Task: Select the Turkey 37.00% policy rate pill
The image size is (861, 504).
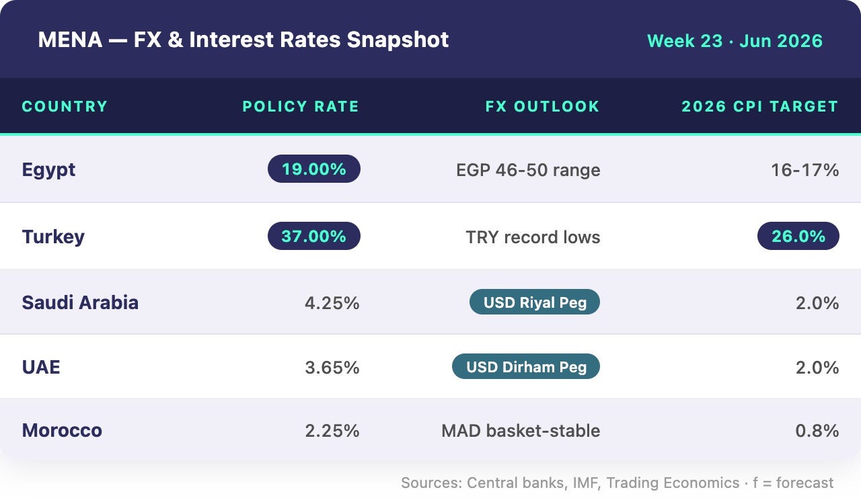Action: (314, 236)
